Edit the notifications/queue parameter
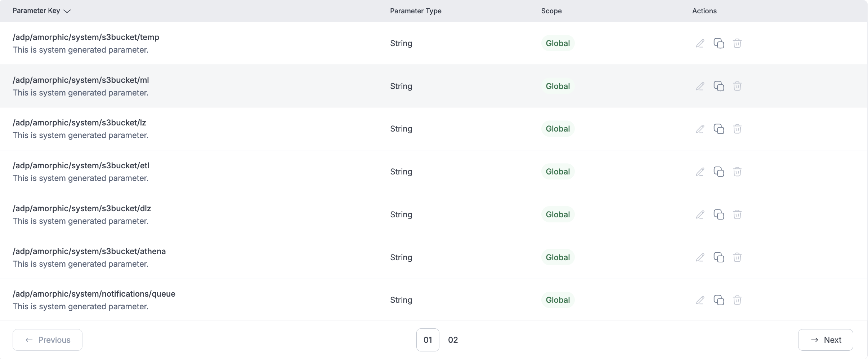 [700, 300]
